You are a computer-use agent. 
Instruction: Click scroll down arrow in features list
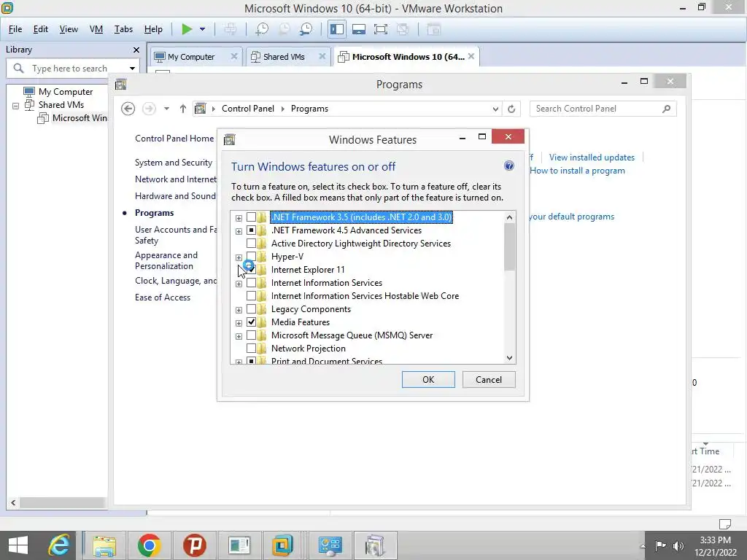pyautogui.click(x=509, y=357)
